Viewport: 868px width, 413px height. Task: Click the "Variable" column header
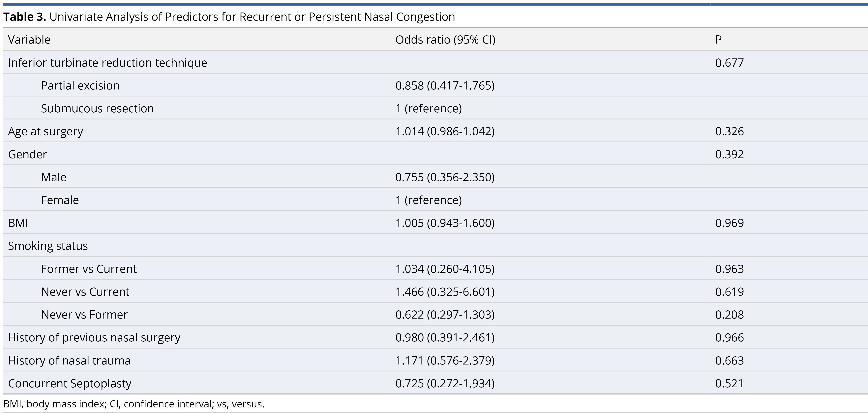pyautogui.click(x=29, y=40)
